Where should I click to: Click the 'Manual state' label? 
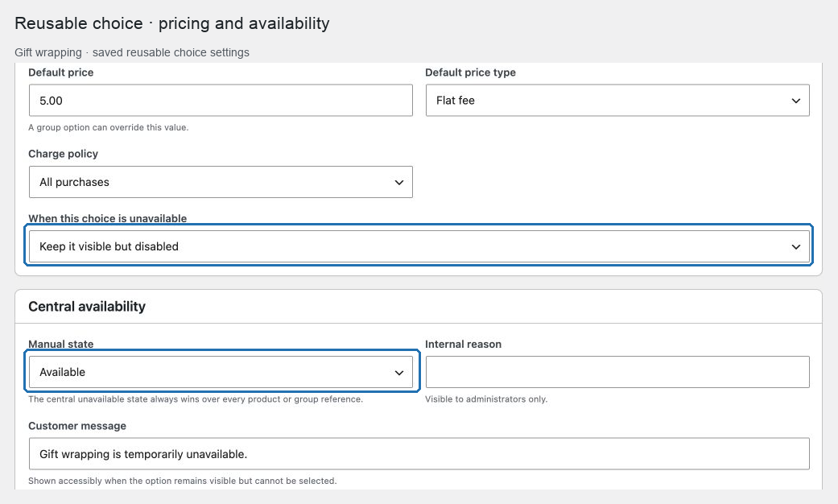(x=61, y=345)
